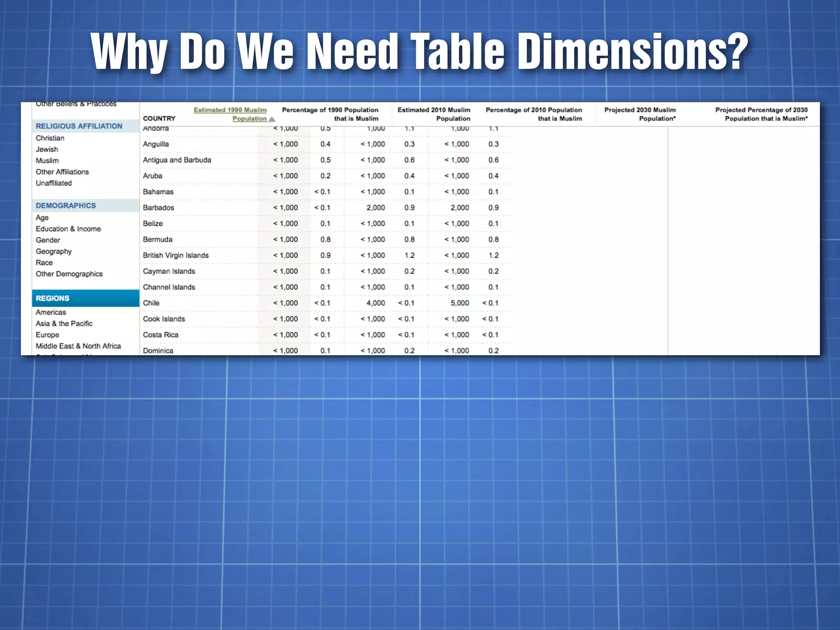Open Other Demographics link
Image resolution: width=840 pixels, height=630 pixels.
(x=69, y=274)
